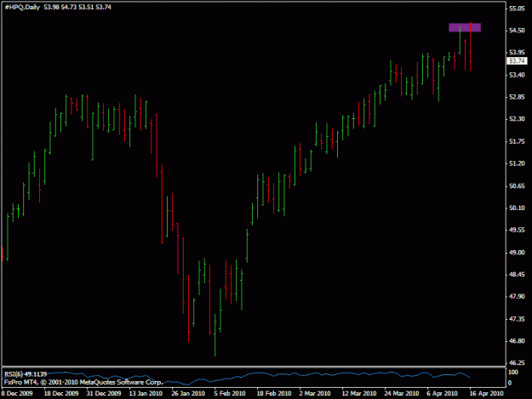The width and height of the screenshot is (532, 399).
Task: Click the 26 Jan 2010 date label
Action: (x=188, y=394)
